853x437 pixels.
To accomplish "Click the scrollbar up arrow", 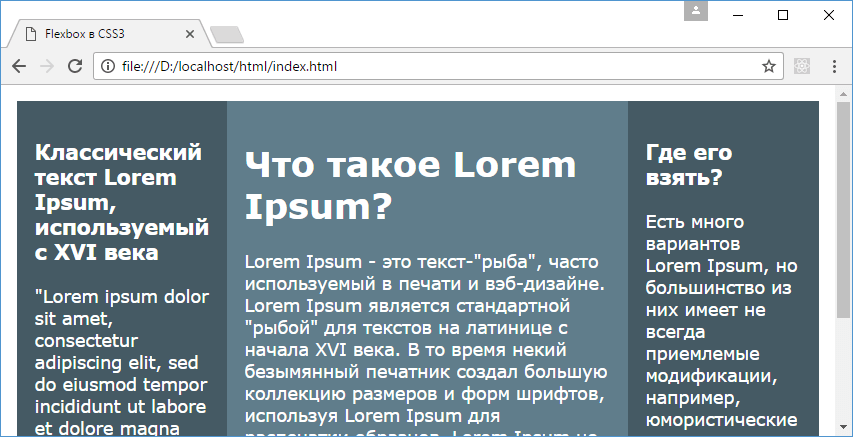I will [845, 93].
